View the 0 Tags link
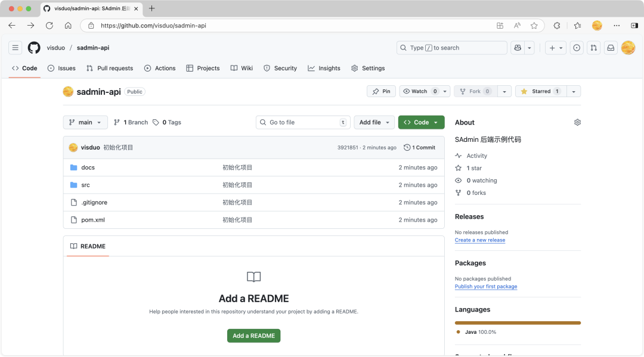This screenshot has width=644, height=357. coord(167,122)
